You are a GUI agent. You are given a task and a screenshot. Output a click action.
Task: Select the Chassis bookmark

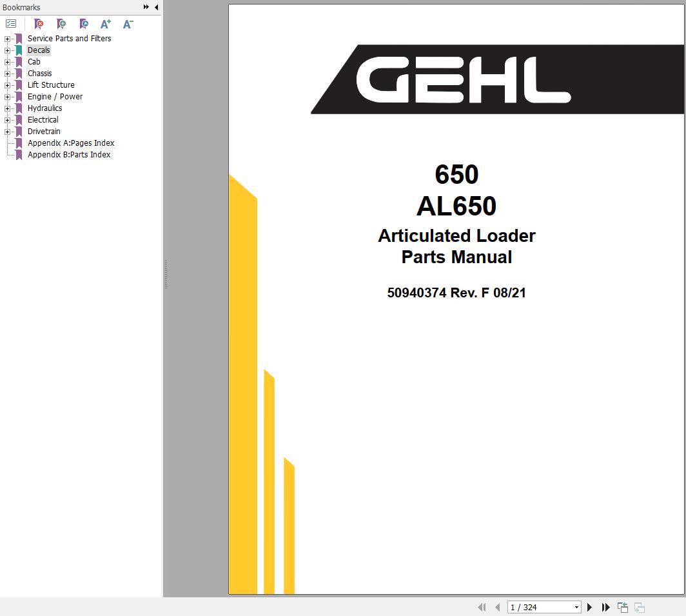[x=39, y=74]
